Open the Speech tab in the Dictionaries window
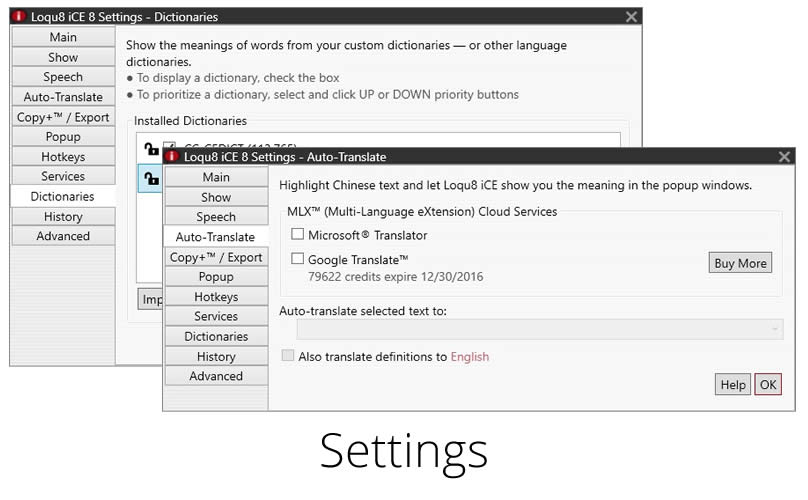The image size is (808, 500). [63, 77]
